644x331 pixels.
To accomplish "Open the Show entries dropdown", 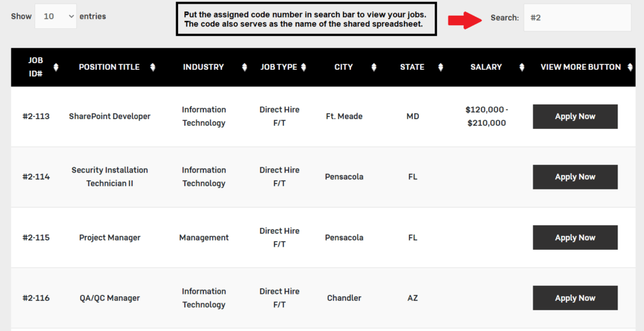I will [56, 16].
